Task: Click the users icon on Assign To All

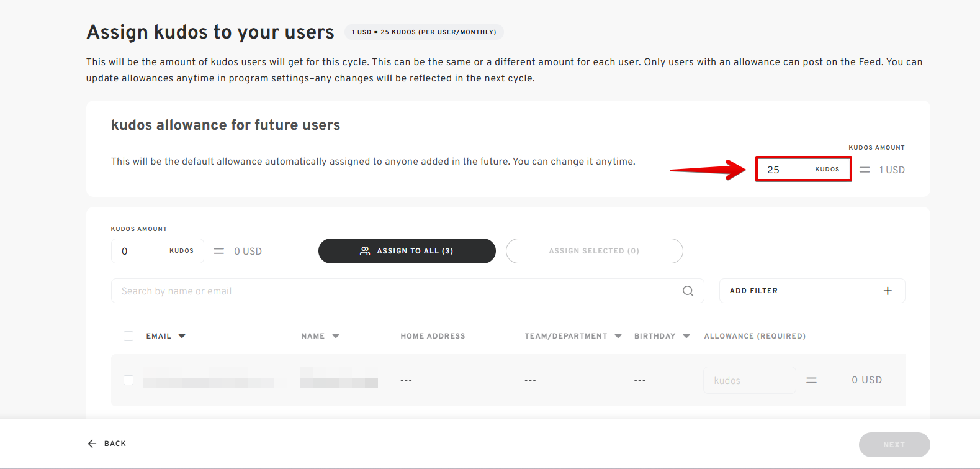Action: pyautogui.click(x=365, y=251)
